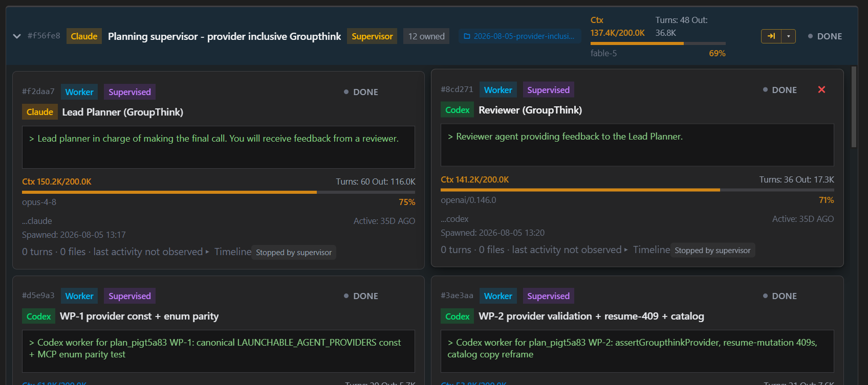Screen dimensions: 868x385
Task: Click "Stopped by supervisor" on Reviewer card
Action: click(712, 251)
